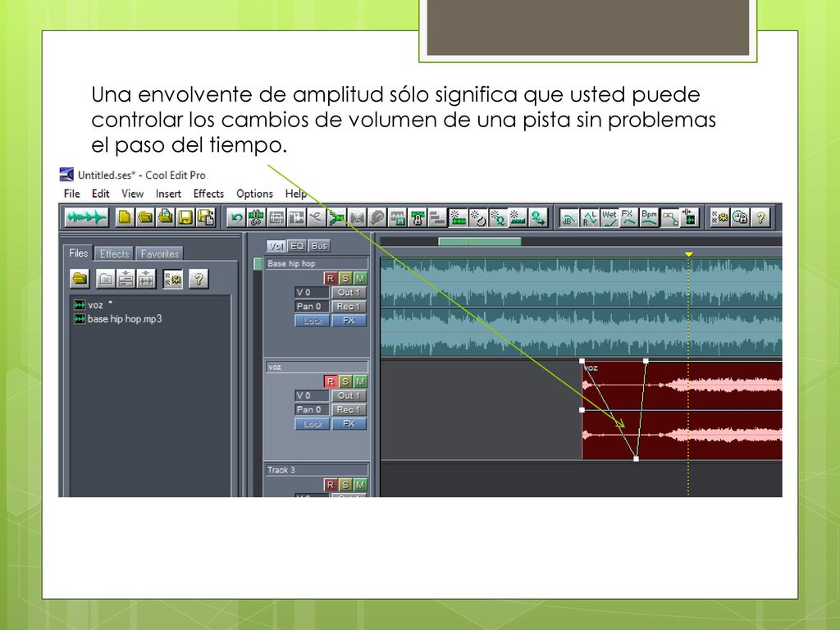
Task: Create a new session with yellow page icon
Action: 125,217
